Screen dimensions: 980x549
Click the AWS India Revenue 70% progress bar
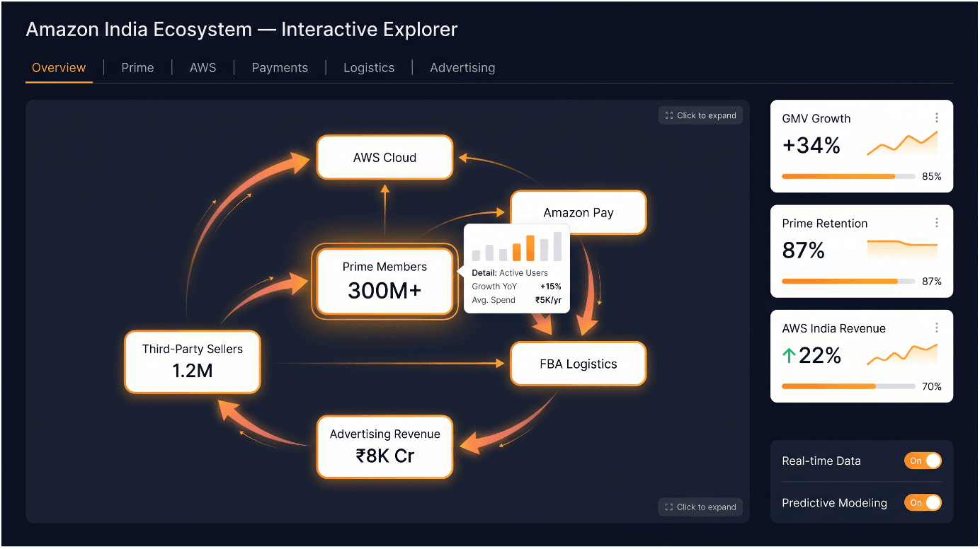848,386
